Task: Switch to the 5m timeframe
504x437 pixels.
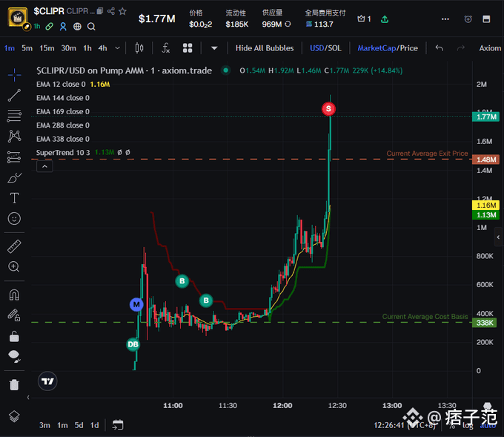Action: [x=27, y=48]
